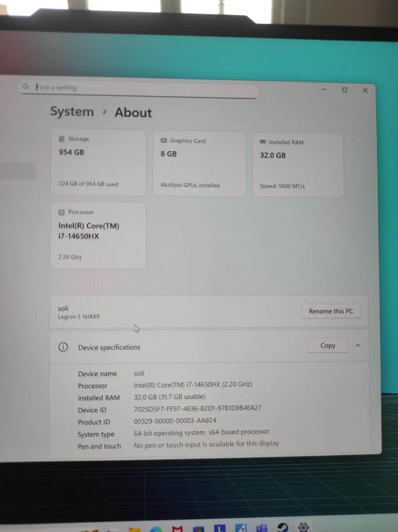This screenshot has height=532, width=398.
Task: Click the Device specifications info icon
Action: (x=63, y=347)
